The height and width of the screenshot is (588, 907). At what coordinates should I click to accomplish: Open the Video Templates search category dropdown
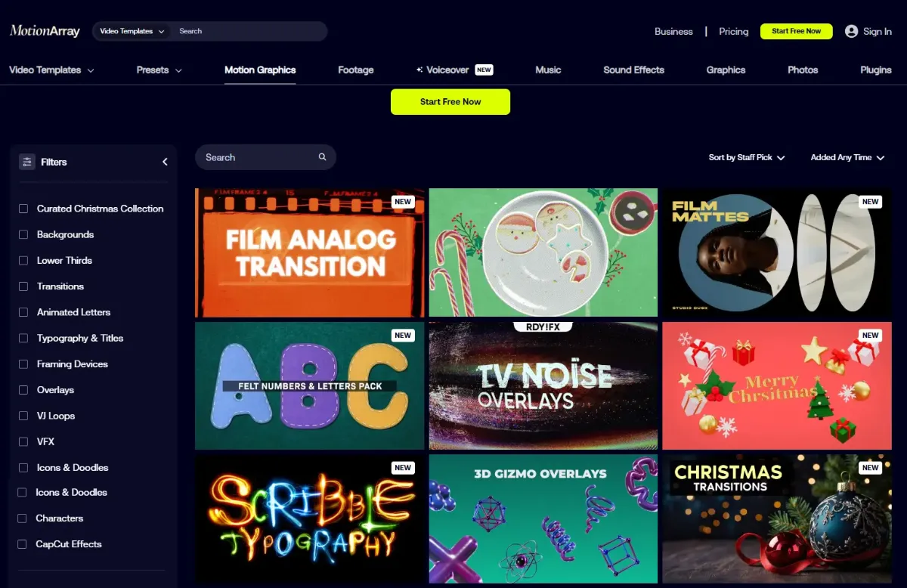pyautogui.click(x=132, y=31)
